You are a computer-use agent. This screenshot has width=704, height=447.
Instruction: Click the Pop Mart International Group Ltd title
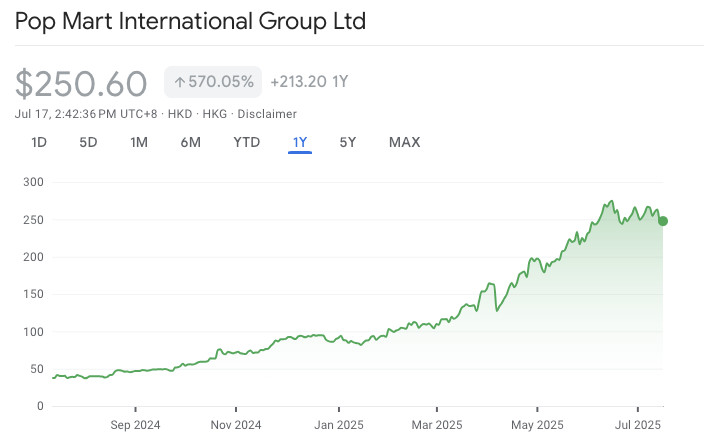[x=190, y=21]
